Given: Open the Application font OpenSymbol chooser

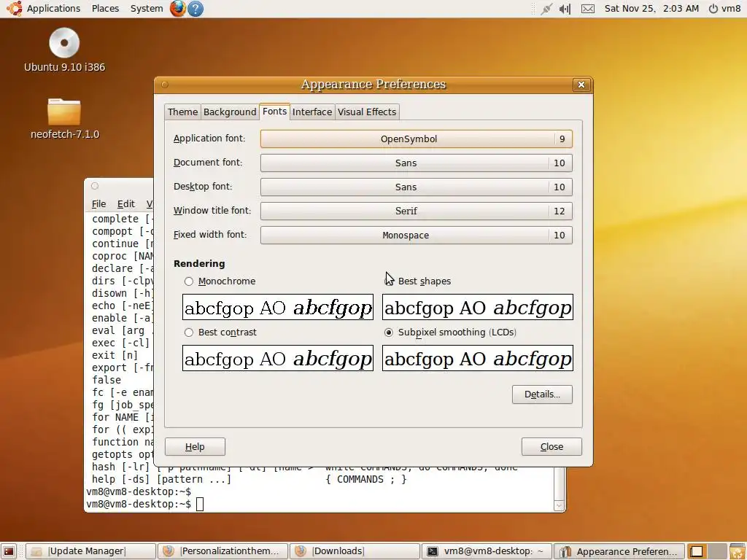Looking at the screenshot, I should pyautogui.click(x=417, y=139).
